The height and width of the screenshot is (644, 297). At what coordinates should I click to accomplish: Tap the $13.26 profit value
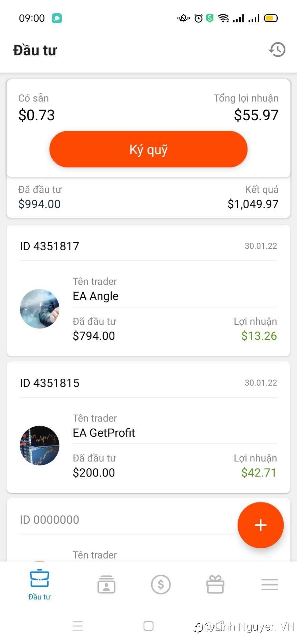coord(259,336)
